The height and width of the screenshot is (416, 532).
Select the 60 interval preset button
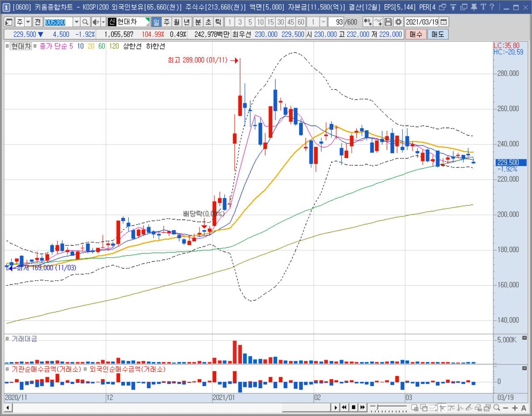pyautogui.click(x=301, y=22)
